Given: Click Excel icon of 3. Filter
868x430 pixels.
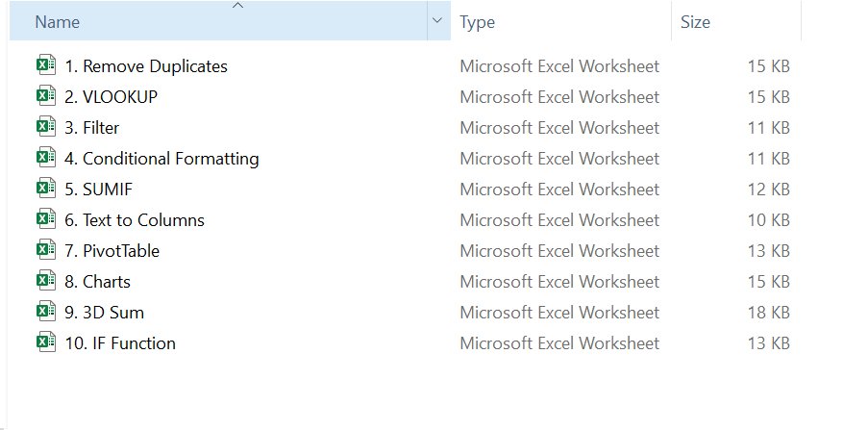Looking at the screenshot, I should 46,127.
